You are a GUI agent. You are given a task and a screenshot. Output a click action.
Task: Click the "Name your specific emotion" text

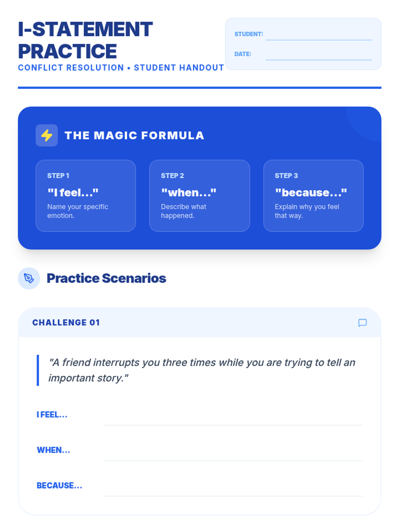pos(77,211)
